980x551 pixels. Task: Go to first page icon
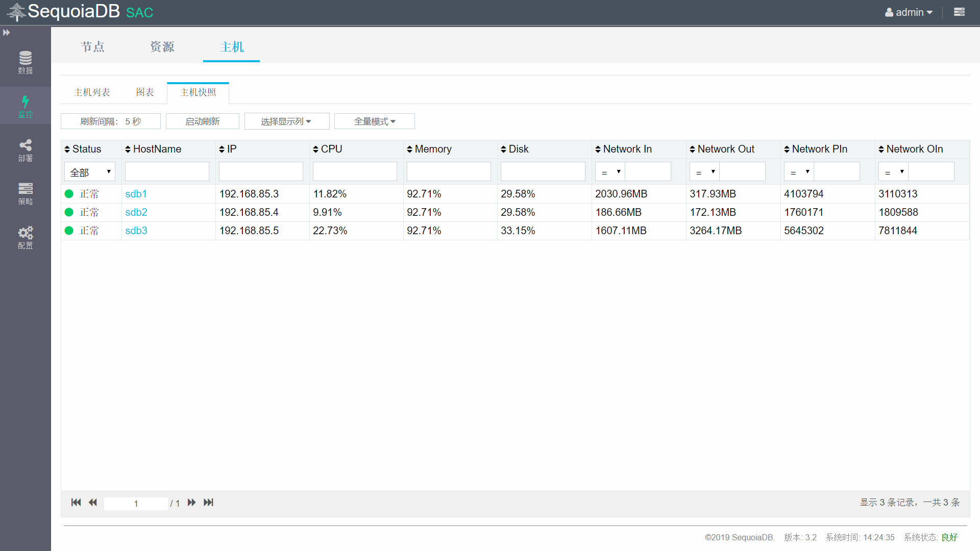76,503
